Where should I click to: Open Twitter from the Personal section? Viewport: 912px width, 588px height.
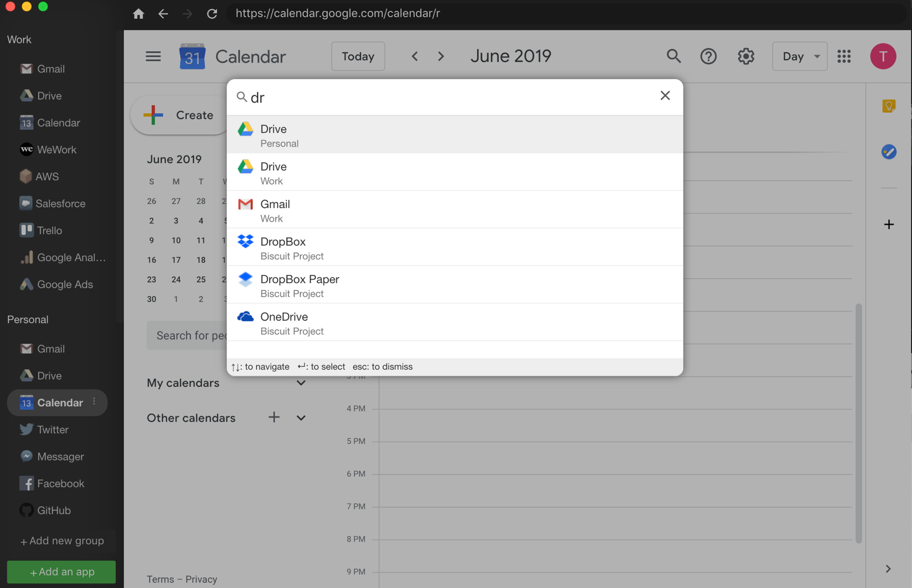click(52, 430)
